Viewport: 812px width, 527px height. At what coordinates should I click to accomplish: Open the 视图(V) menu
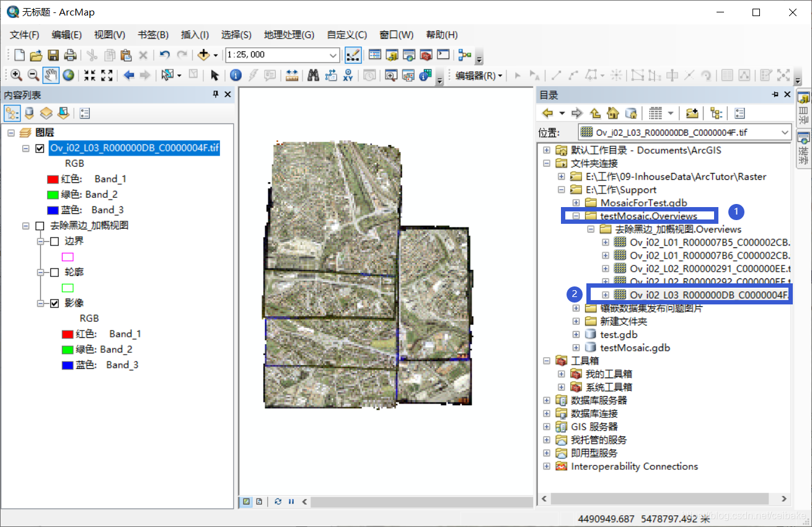point(110,35)
